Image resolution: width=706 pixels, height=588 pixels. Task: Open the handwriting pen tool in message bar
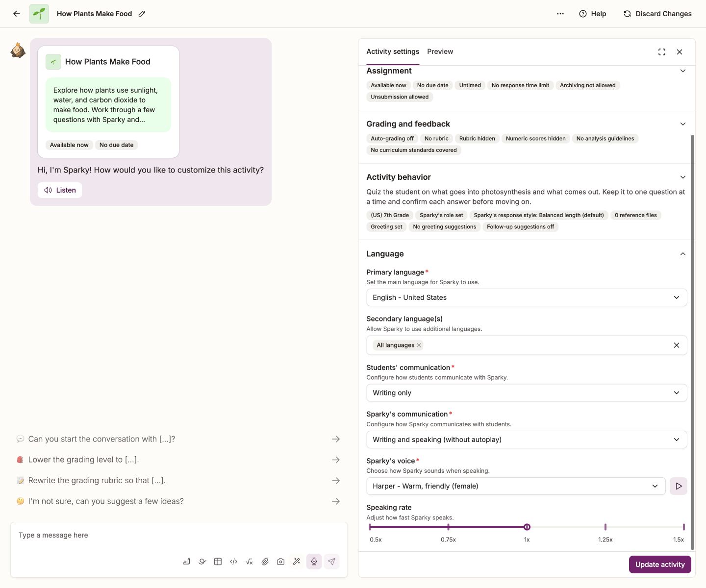point(186,562)
